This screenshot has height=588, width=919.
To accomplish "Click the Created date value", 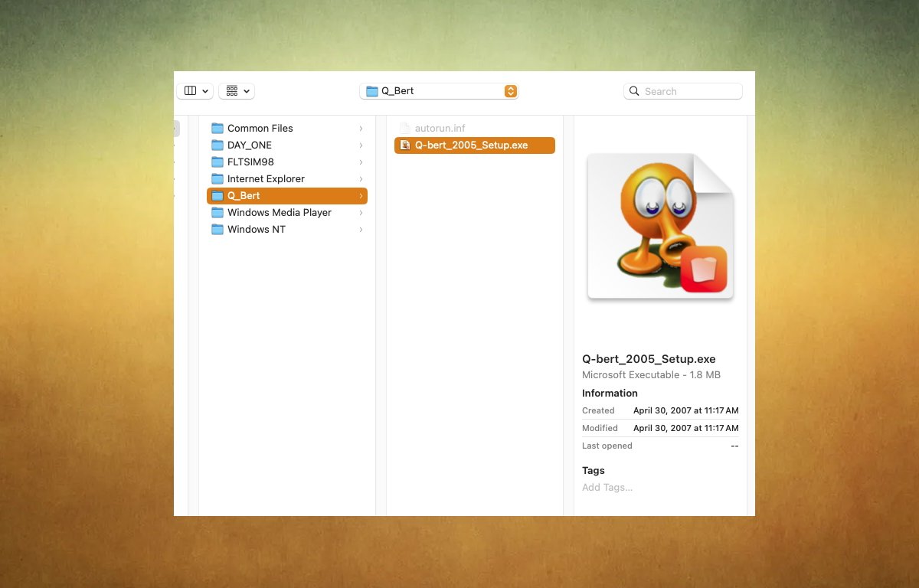I will coord(686,410).
